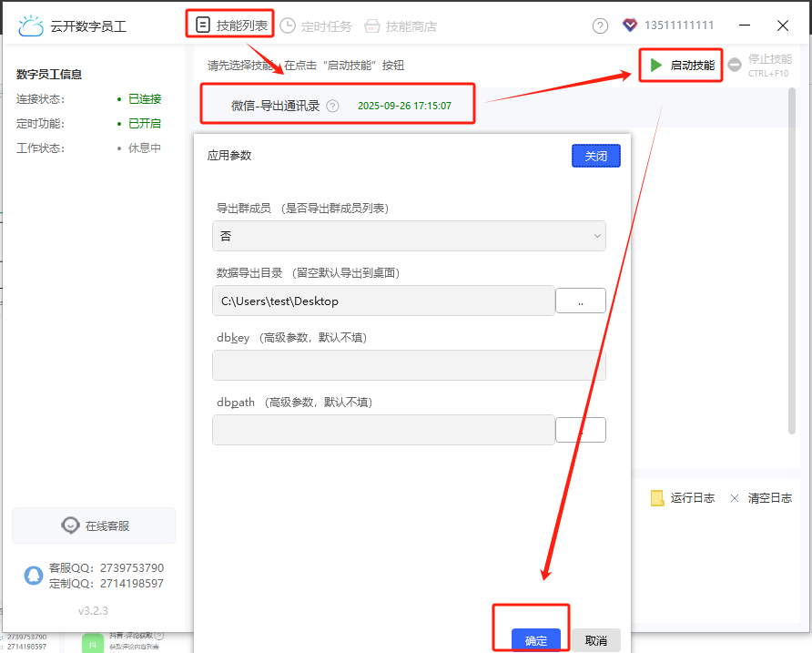Click the help icon beside 微信-导出通讯录
This screenshot has width=812, height=653.
(332, 106)
